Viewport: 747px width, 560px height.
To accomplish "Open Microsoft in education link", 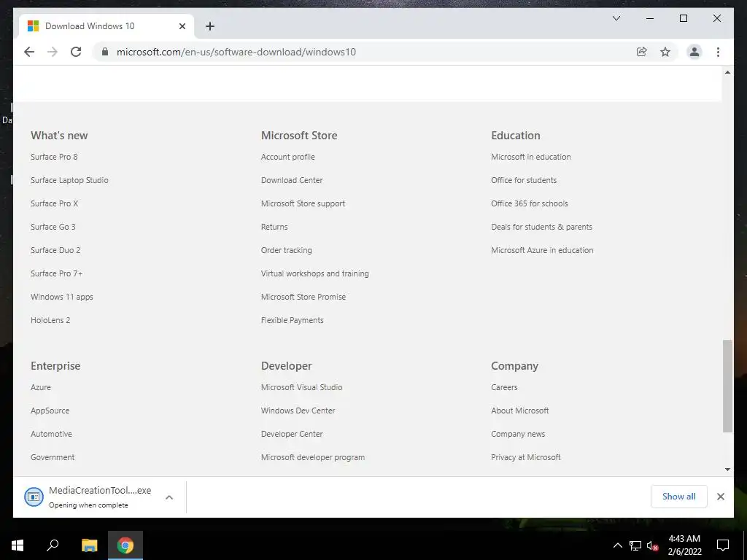I will click(x=531, y=157).
